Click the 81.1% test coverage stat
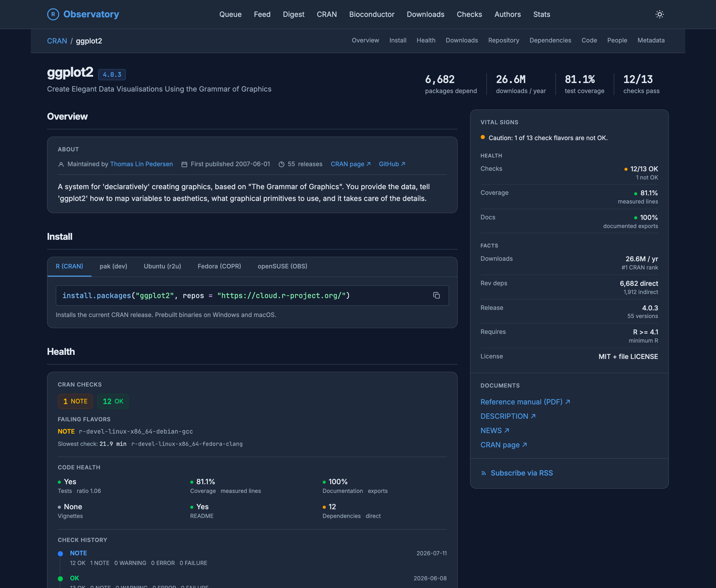 pyautogui.click(x=584, y=84)
